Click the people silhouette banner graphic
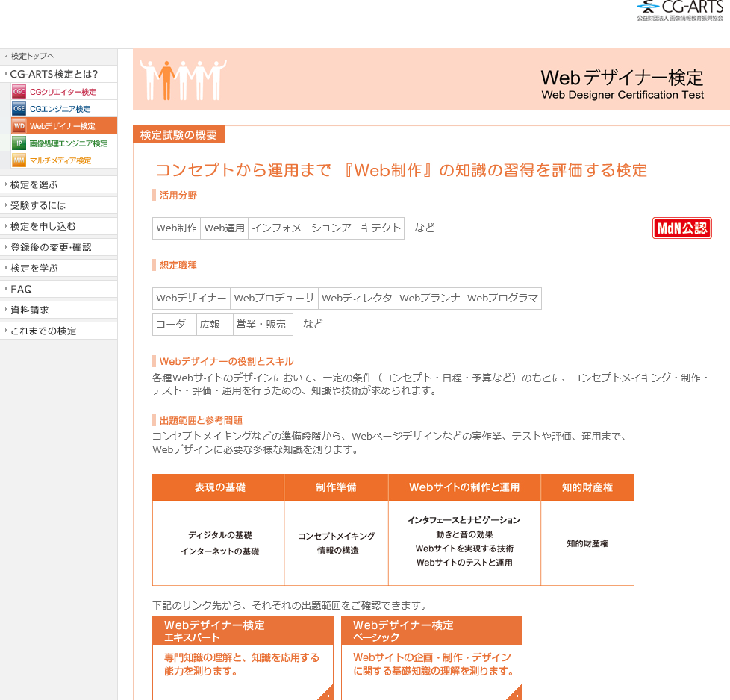 (x=183, y=79)
